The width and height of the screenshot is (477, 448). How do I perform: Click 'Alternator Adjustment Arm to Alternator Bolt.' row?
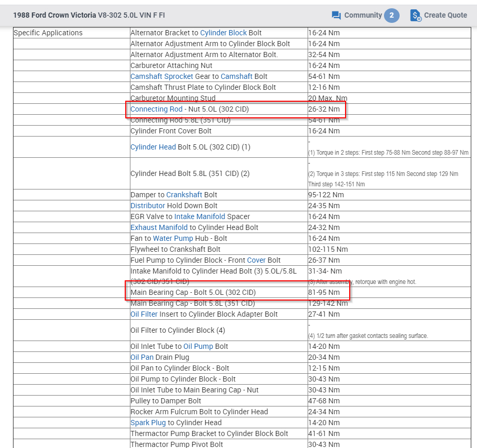[x=204, y=55]
